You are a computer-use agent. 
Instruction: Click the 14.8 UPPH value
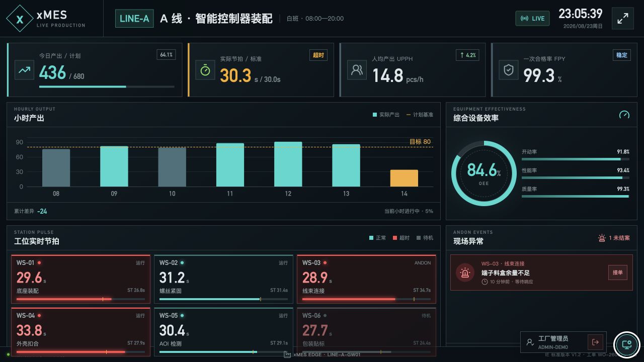click(388, 75)
